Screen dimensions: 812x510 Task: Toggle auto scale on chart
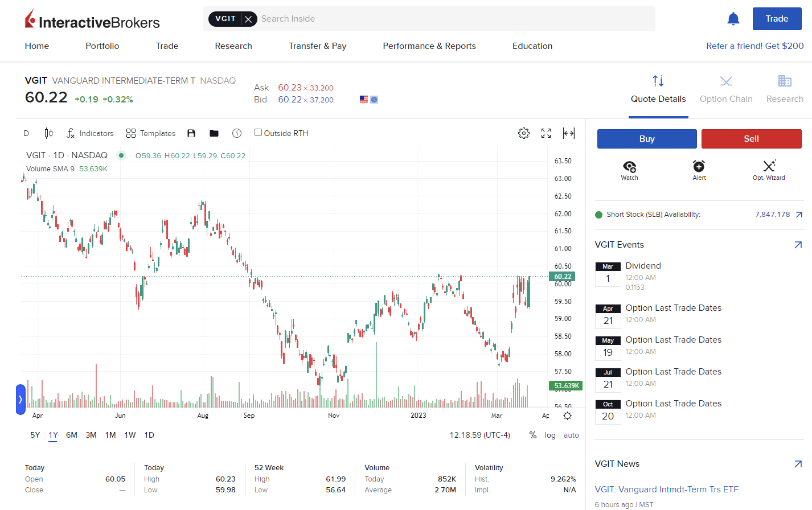click(571, 435)
